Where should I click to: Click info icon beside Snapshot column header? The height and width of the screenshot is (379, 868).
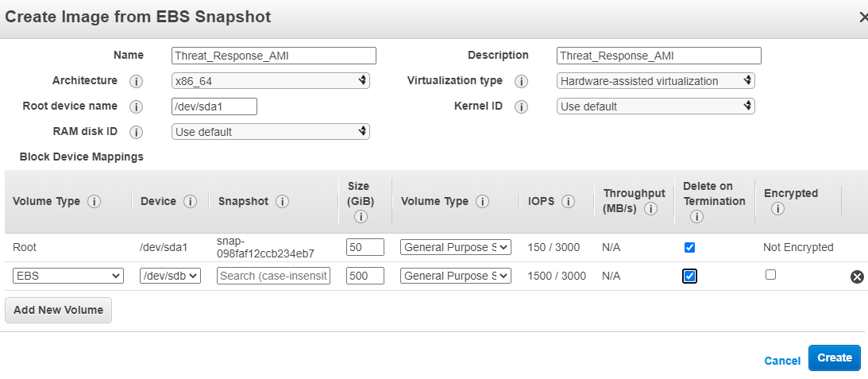282,202
